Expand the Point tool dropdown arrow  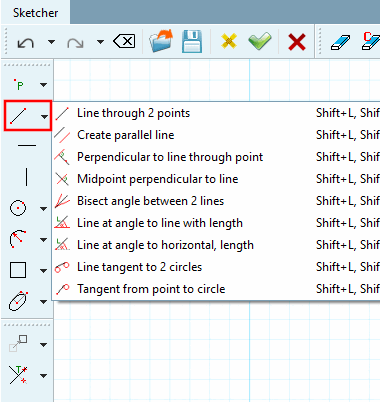43,85
